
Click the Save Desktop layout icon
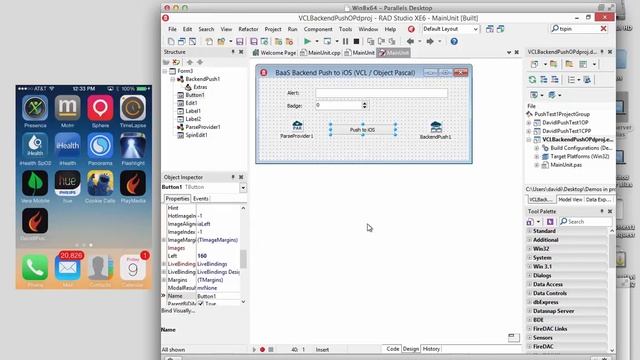[489, 29]
